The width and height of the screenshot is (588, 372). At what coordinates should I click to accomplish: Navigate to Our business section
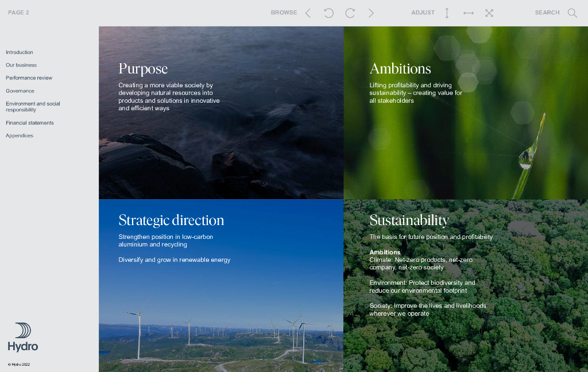click(x=21, y=65)
